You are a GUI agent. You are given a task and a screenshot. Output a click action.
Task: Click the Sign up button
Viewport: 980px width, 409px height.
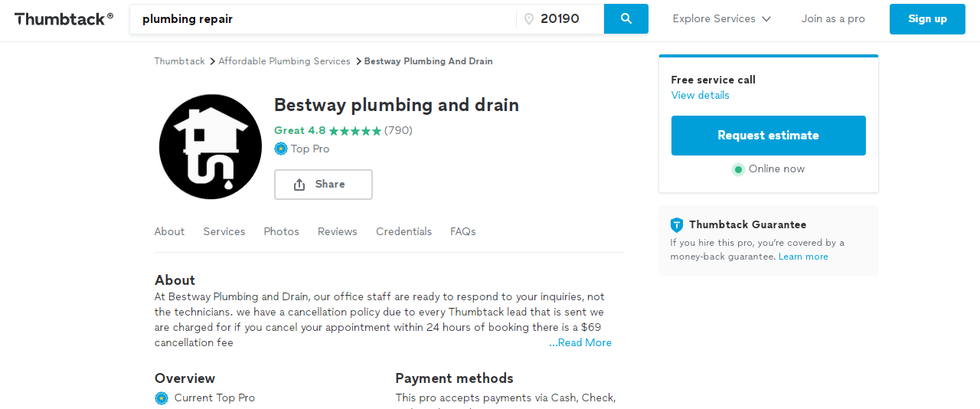click(x=927, y=19)
